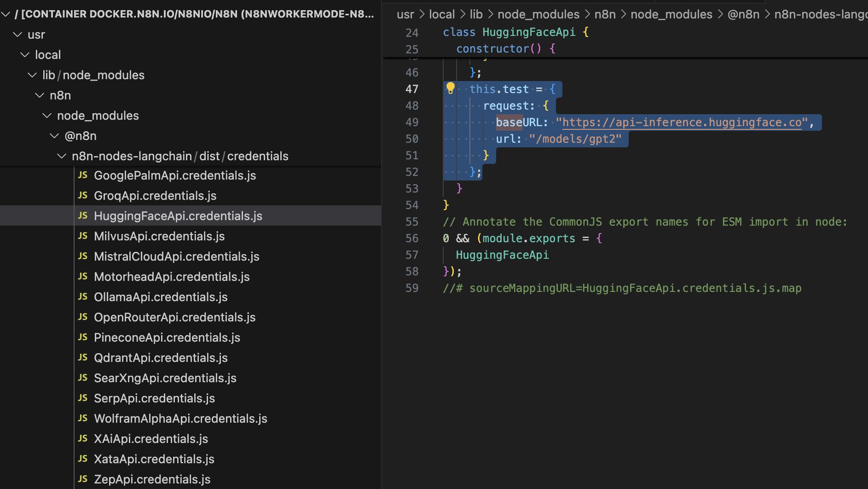Follow the api-inference.huggingface.co URL link
The height and width of the screenshot is (489, 868).
pyautogui.click(x=682, y=122)
